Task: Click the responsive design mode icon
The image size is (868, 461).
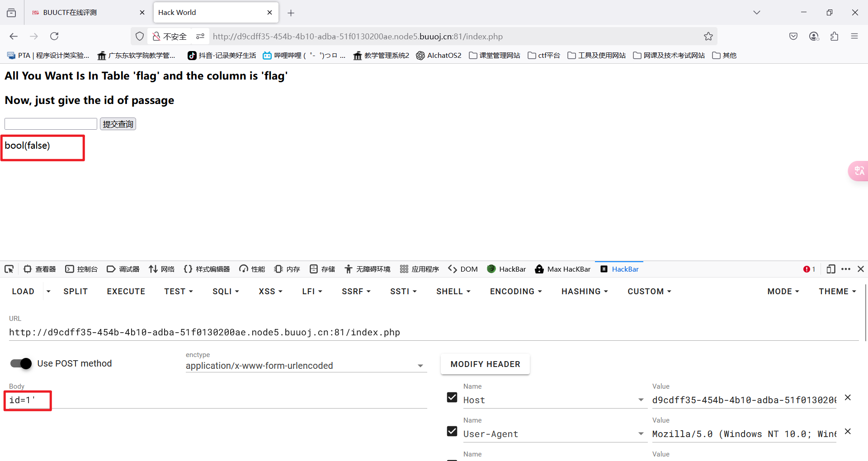Action: coord(831,269)
